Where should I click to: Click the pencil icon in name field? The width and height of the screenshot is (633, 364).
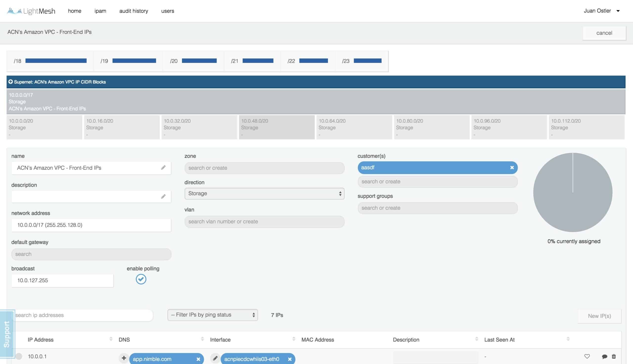click(163, 168)
